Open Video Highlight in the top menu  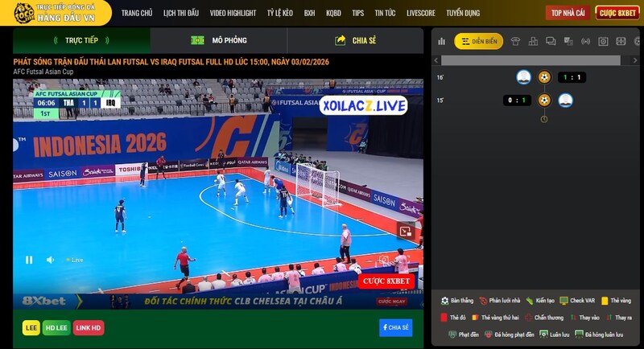pyautogui.click(x=233, y=13)
